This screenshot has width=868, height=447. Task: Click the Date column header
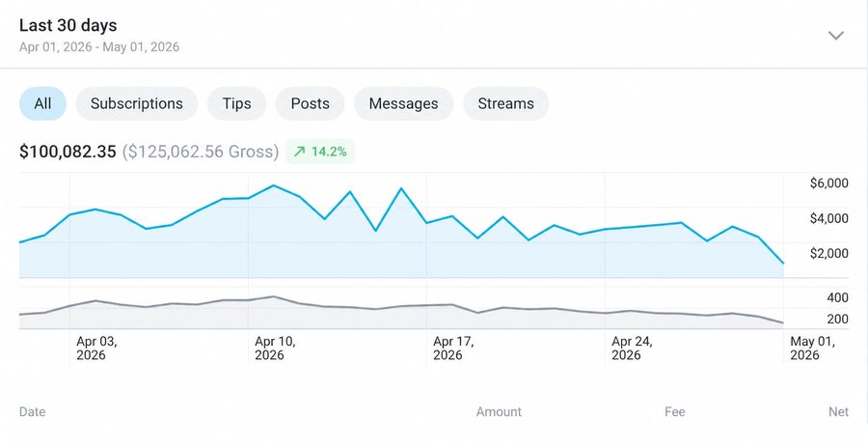(x=32, y=412)
